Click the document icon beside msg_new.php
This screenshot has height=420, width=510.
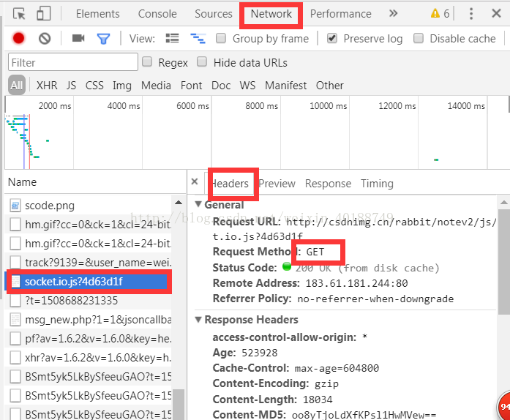[15, 320]
